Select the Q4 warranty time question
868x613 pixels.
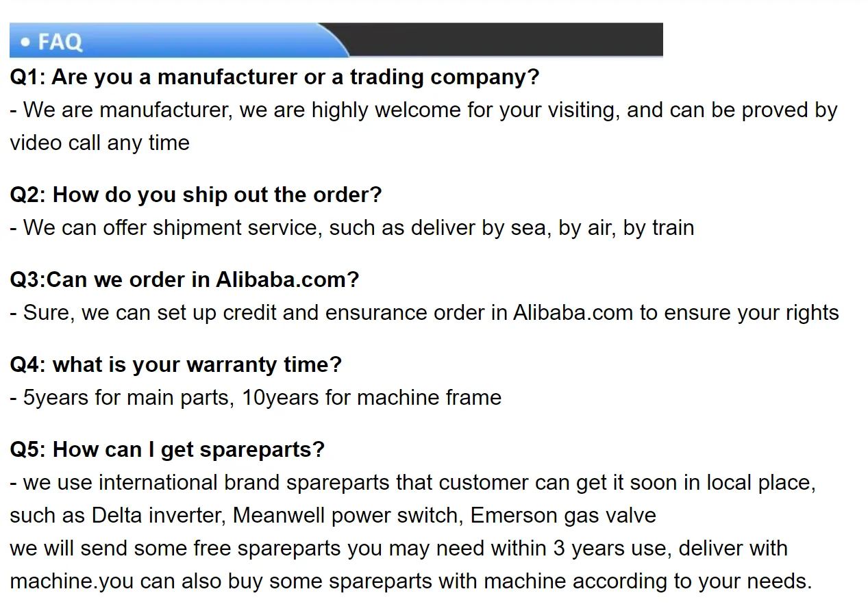(175, 365)
